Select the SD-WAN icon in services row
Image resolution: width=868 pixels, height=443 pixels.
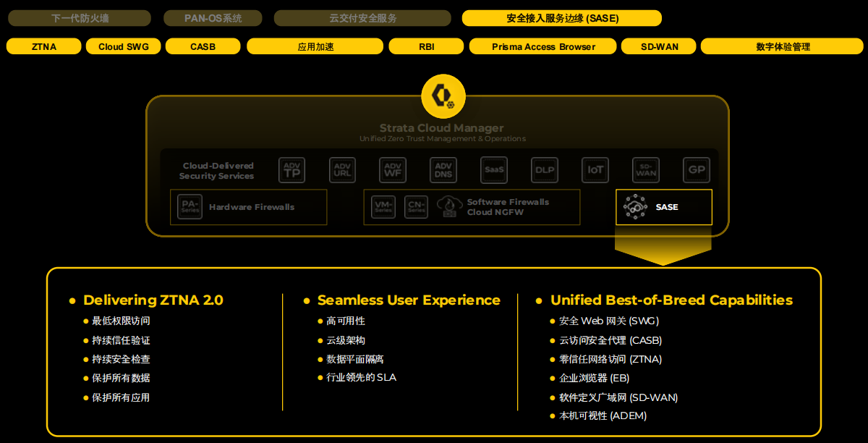646,170
